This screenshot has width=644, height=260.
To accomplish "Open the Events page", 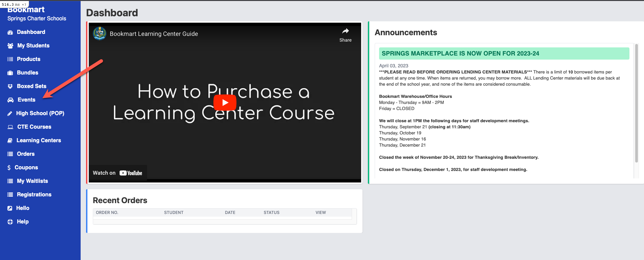I will pos(26,100).
